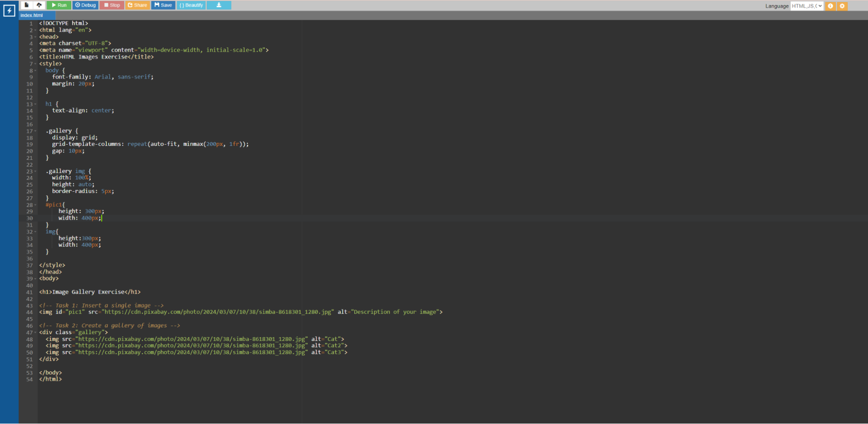Viewport: 868px width, 424px height.
Task: Click the h1 'Image Gallery Exercise' line
Action: (90, 292)
